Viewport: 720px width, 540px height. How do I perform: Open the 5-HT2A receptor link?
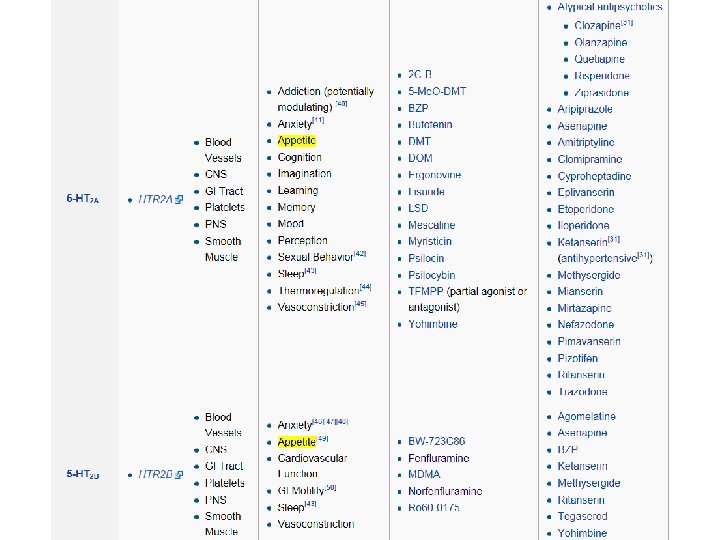click(83, 199)
